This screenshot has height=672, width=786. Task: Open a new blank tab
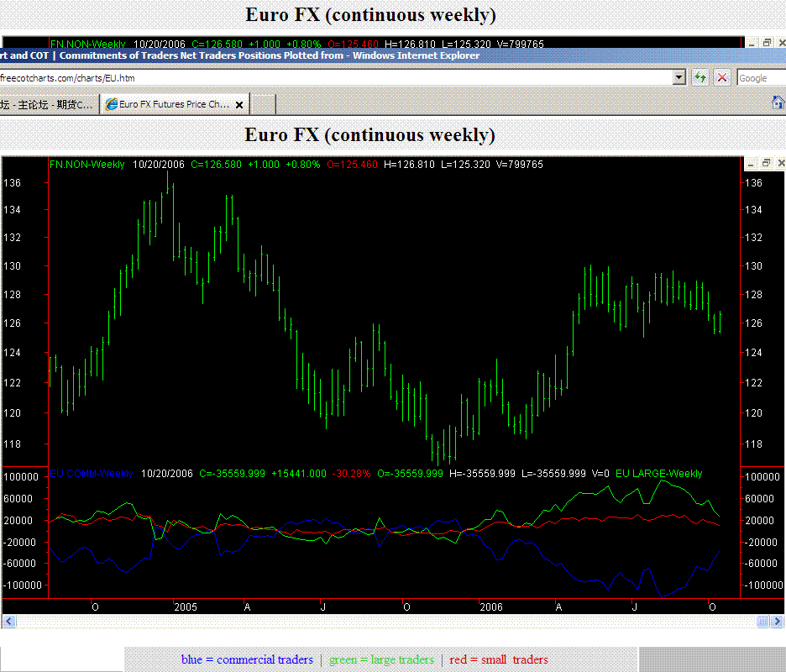click(263, 105)
